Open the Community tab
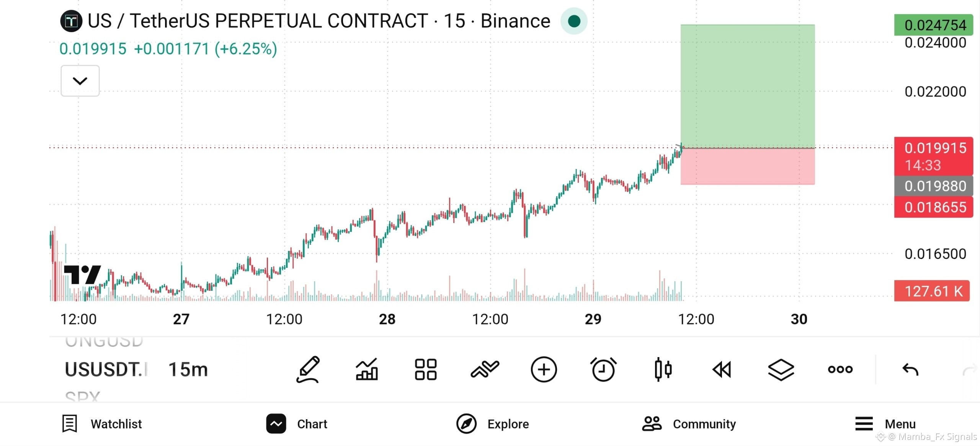The width and height of the screenshot is (980, 446). [689, 424]
